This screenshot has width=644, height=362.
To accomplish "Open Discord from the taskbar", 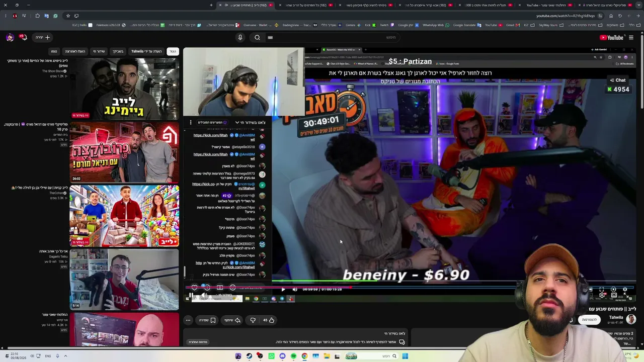I will point(282,356).
